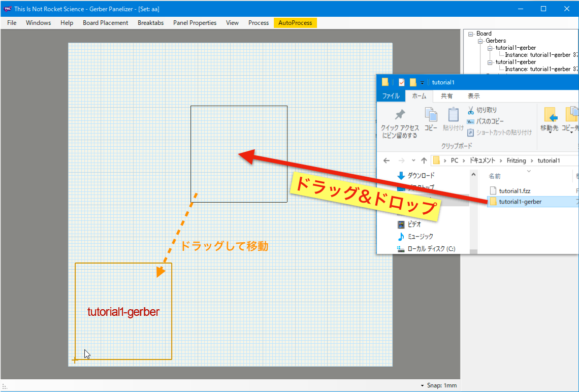Select the ミュージック item in navigation pane
Viewport: 579px width, 392px height.
click(x=415, y=236)
